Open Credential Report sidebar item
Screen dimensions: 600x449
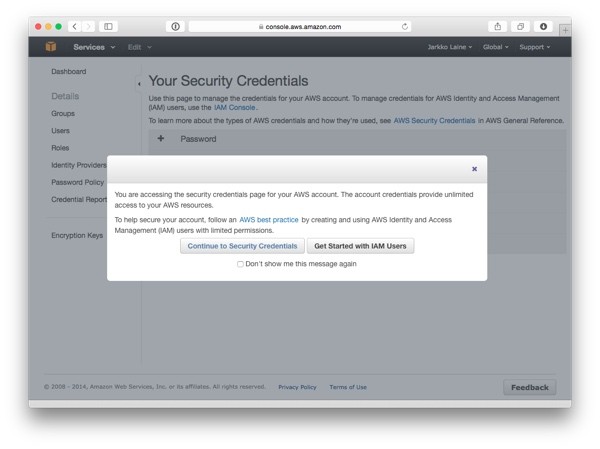79,200
